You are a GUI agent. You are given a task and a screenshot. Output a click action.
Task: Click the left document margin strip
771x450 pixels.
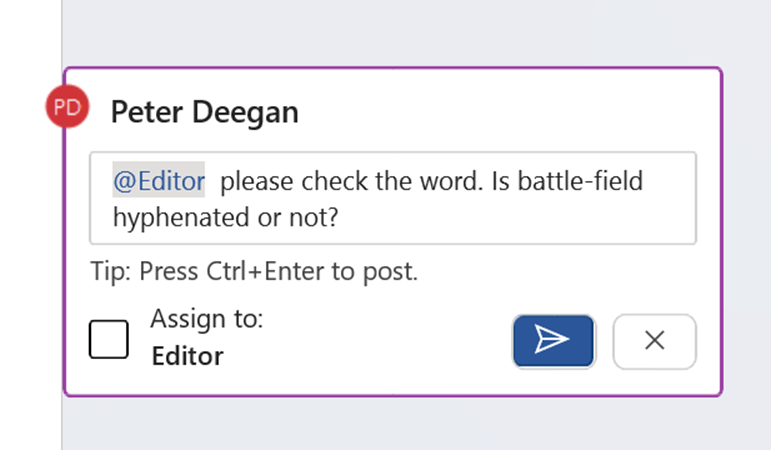pyautogui.click(x=30, y=250)
